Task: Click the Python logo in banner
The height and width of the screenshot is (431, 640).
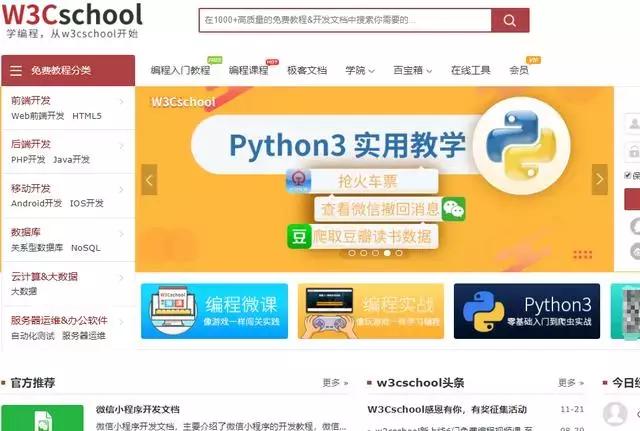Action: point(521,145)
